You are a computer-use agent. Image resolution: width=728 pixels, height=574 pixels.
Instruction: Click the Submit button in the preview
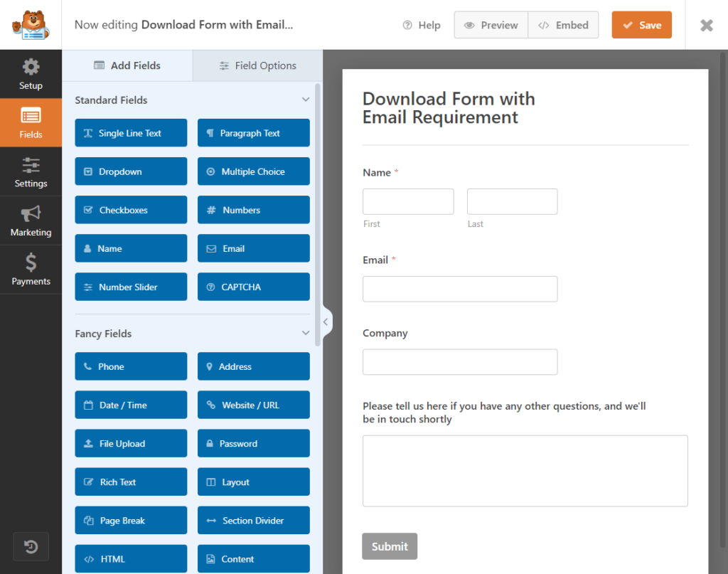coord(390,546)
